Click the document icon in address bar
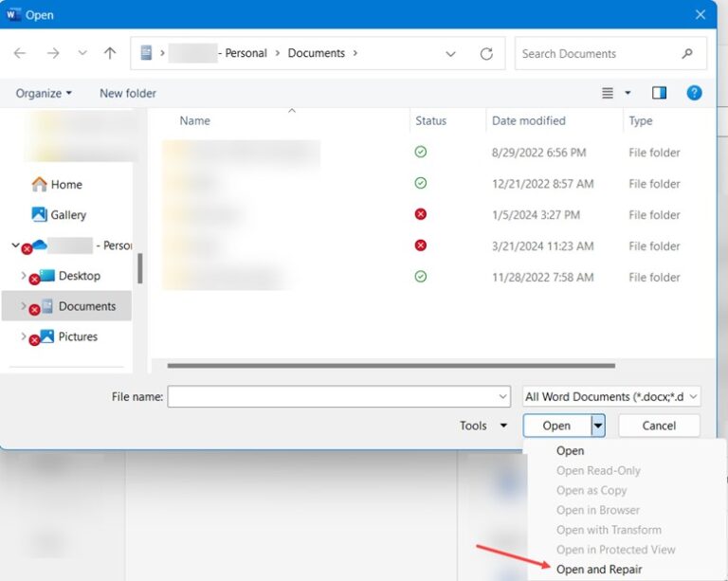 146,53
